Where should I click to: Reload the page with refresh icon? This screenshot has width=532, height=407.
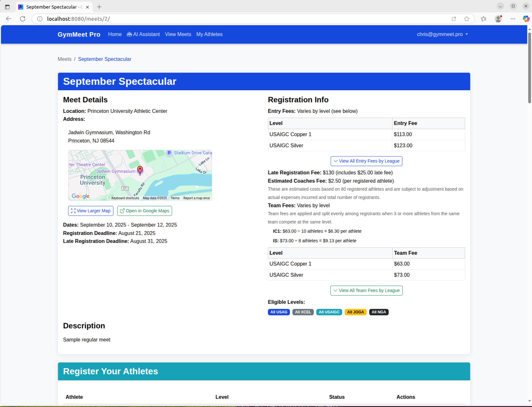pyautogui.click(x=22, y=19)
